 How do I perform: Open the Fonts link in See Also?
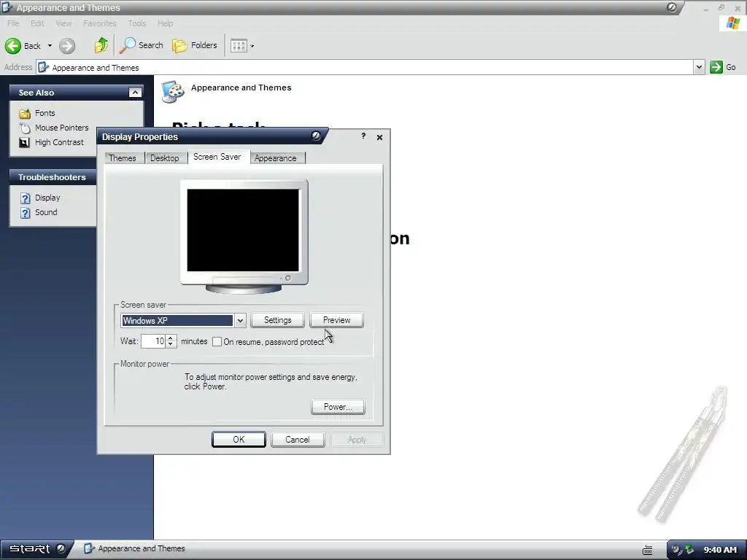[44, 113]
